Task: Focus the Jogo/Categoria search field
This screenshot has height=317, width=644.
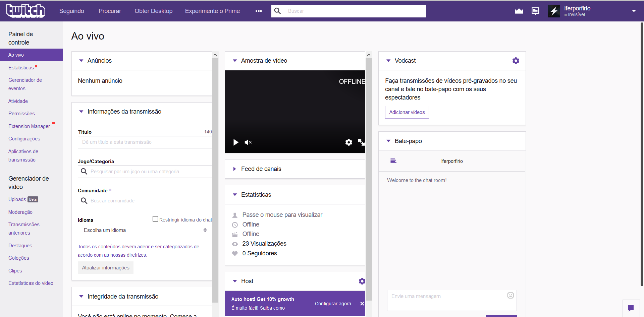Action: coord(145,172)
